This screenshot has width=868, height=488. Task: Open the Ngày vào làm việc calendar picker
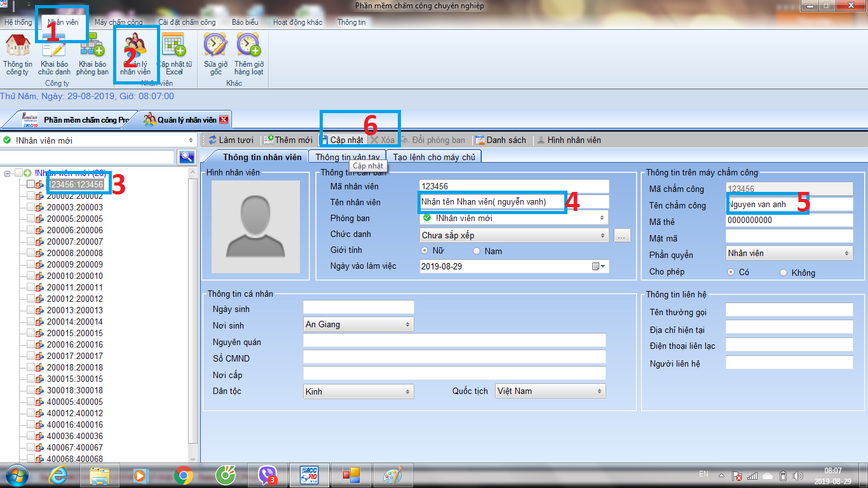tap(599, 267)
